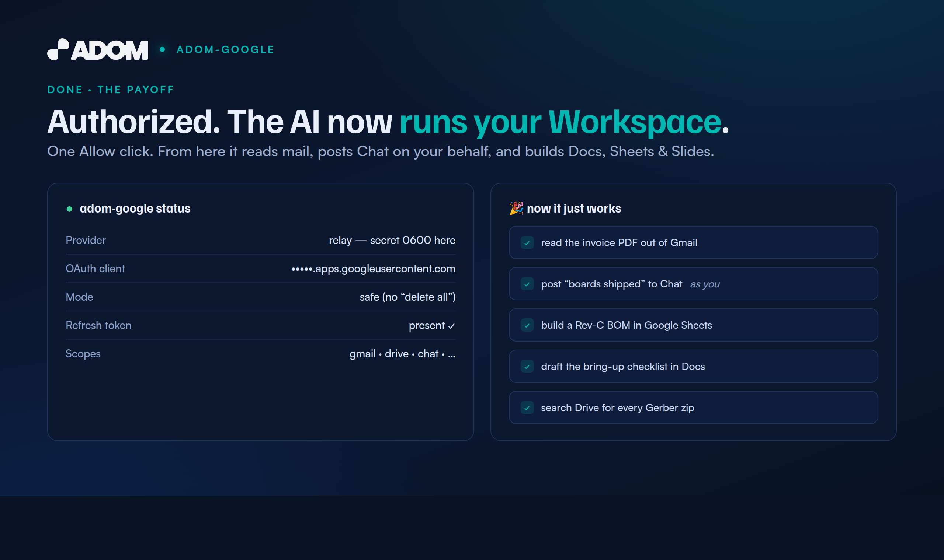This screenshot has height=560, width=944.
Task: Click the ADOM-GOOGLE label
Action: [225, 49]
